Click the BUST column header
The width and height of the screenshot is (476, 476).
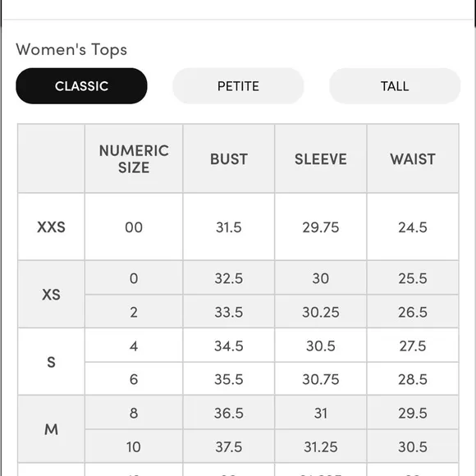click(x=229, y=158)
